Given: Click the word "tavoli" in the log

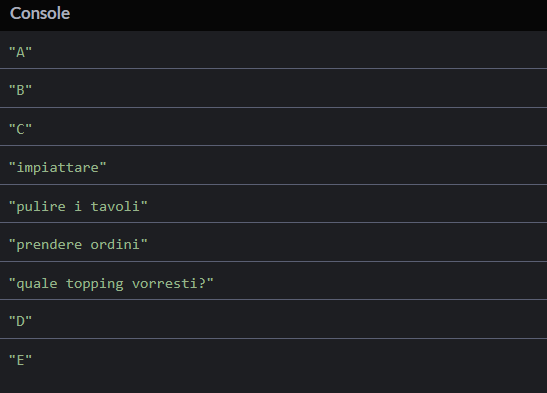Looking at the screenshot, I should pyautogui.click(x=115, y=206).
